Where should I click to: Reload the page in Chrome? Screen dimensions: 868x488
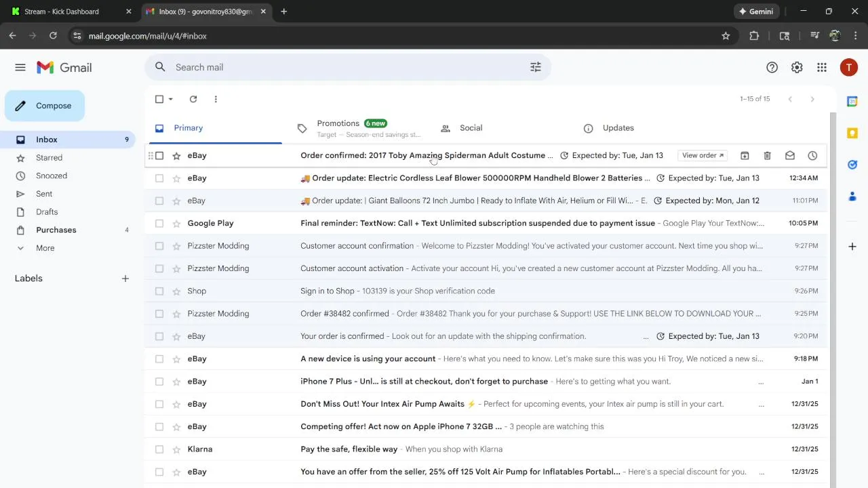click(x=53, y=36)
